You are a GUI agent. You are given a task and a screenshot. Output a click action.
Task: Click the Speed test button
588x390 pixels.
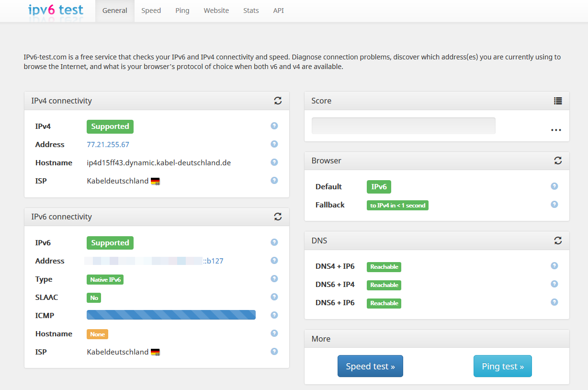(370, 367)
